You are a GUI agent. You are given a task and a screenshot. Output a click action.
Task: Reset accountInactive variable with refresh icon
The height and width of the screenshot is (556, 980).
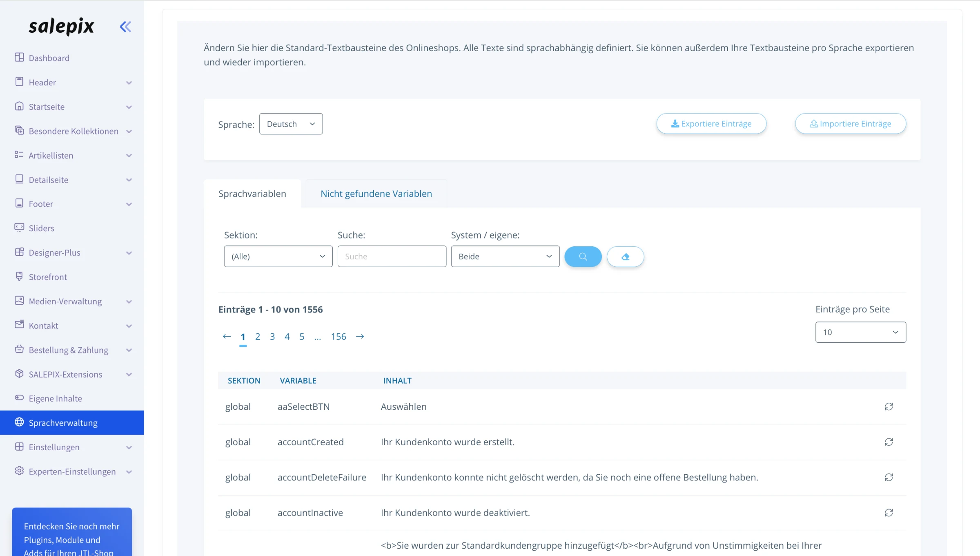pos(889,513)
